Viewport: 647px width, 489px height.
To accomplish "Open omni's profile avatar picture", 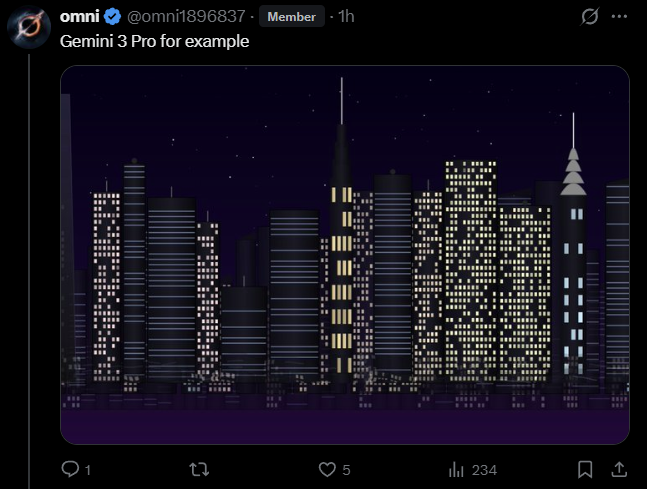I will 29,27.
